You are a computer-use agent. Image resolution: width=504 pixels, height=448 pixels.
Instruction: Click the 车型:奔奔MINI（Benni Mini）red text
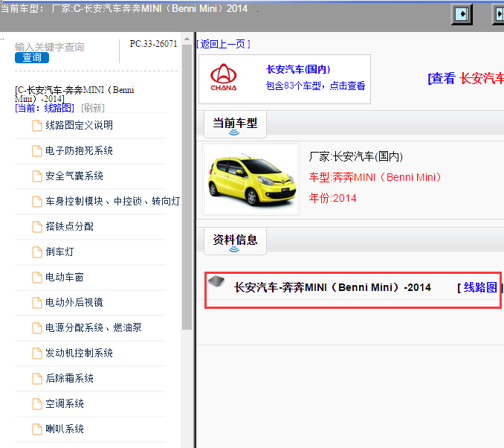pos(375,177)
